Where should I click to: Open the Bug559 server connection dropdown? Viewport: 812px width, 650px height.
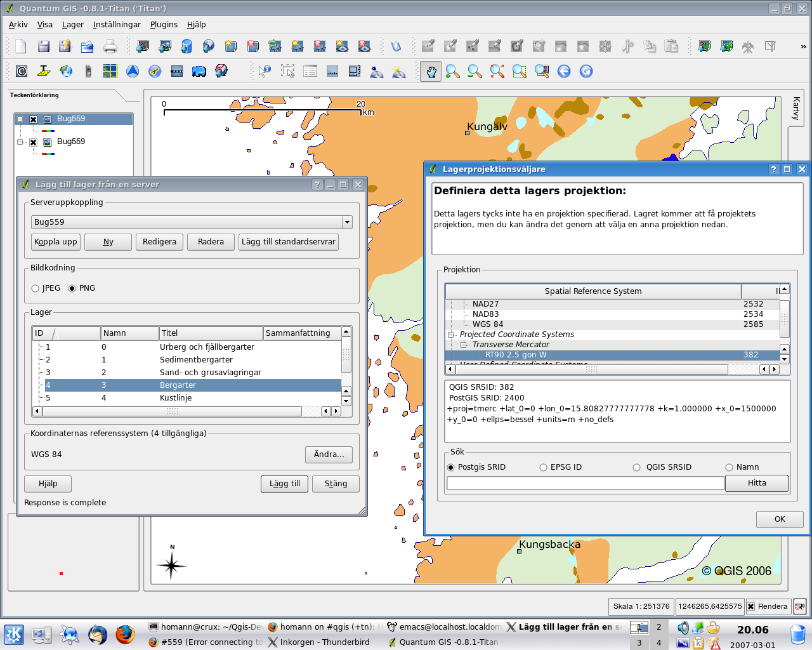click(347, 222)
